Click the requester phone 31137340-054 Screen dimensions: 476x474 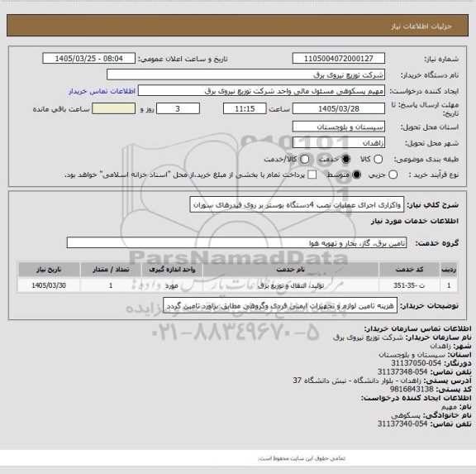402,424
